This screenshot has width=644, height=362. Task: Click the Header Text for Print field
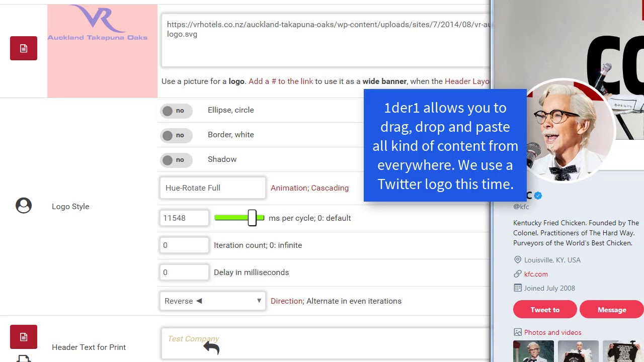pos(326,344)
